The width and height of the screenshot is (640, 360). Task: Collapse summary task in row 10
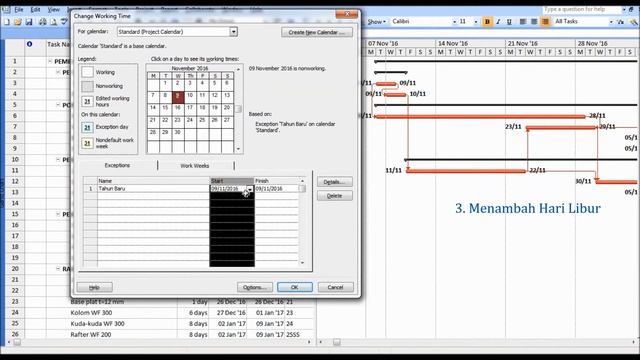click(58, 160)
